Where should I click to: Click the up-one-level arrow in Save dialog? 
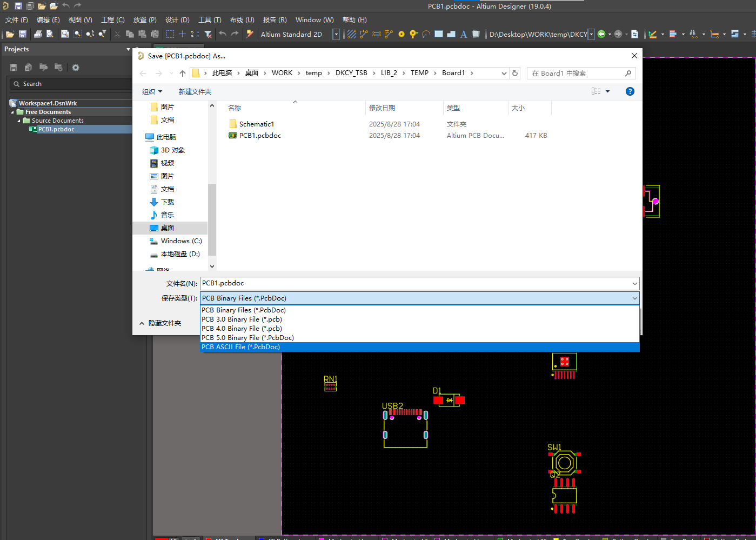click(183, 73)
